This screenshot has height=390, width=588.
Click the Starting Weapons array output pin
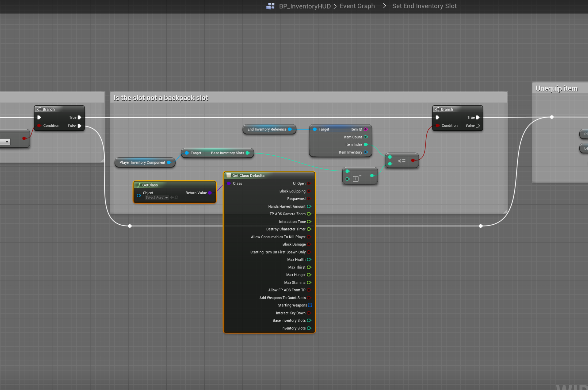310,305
